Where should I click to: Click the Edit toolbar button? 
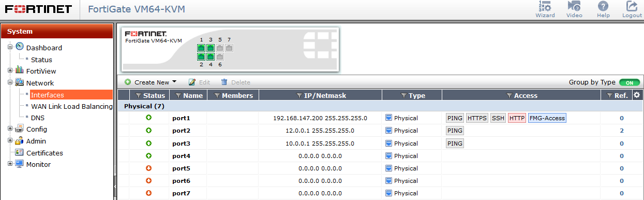199,82
